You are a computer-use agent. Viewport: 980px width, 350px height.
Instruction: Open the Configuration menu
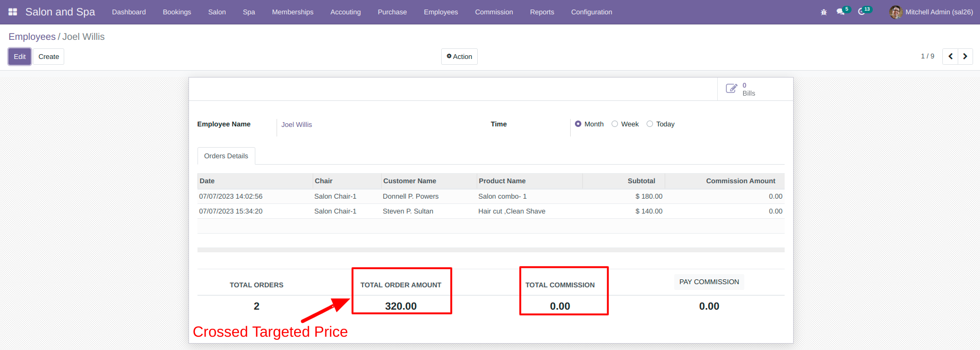pos(591,12)
